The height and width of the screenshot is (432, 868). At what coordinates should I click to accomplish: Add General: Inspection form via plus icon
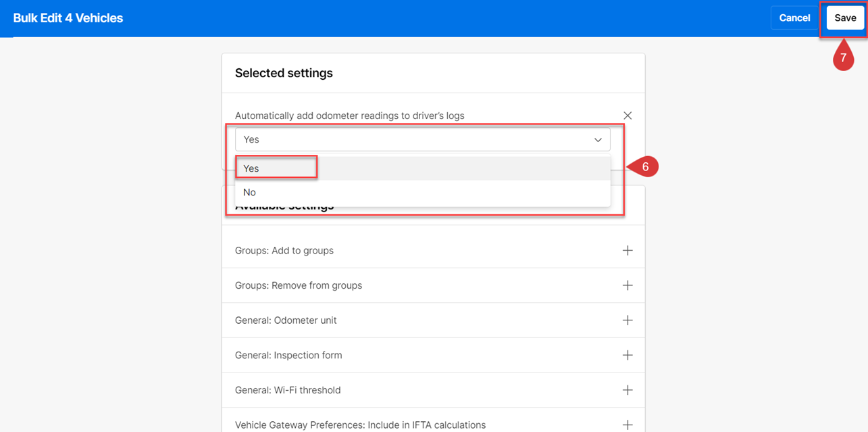point(628,355)
